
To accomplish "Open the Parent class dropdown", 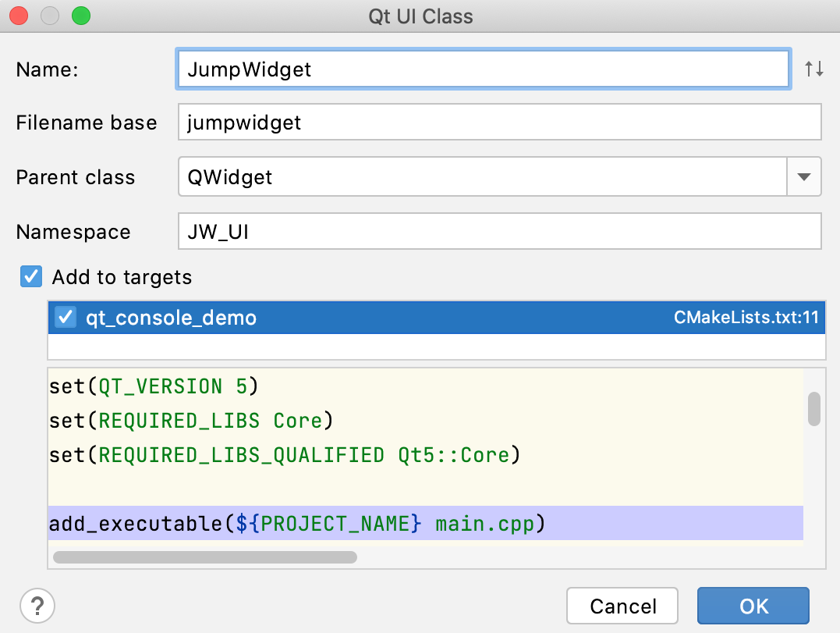I will [804, 177].
